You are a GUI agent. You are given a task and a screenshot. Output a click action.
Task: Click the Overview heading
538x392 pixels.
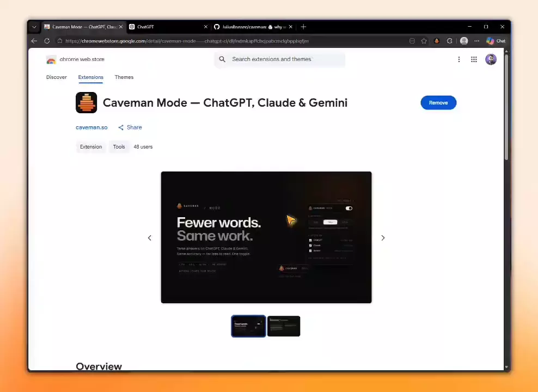[x=99, y=366]
